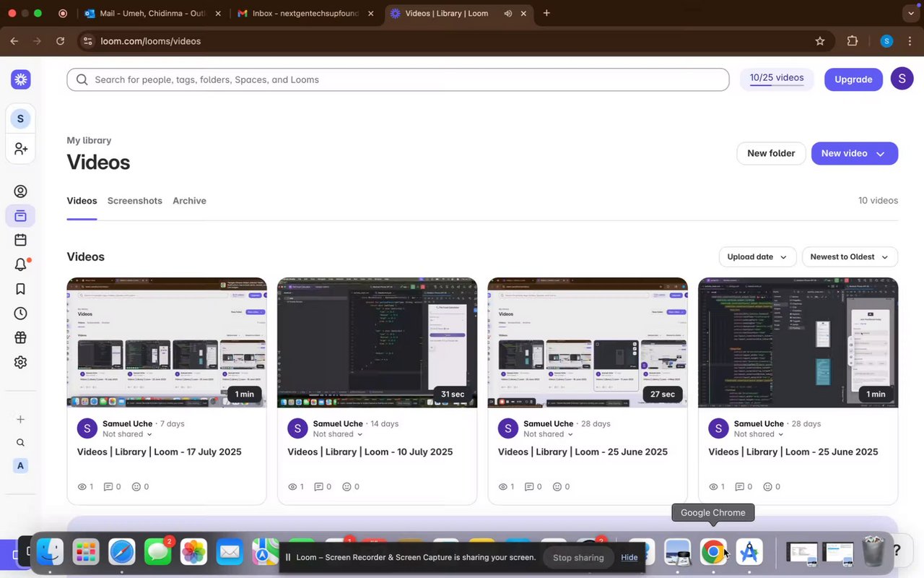924x578 pixels.
Task: Expand 'Not shared' on the 17 July video
Action: (127, 434)
